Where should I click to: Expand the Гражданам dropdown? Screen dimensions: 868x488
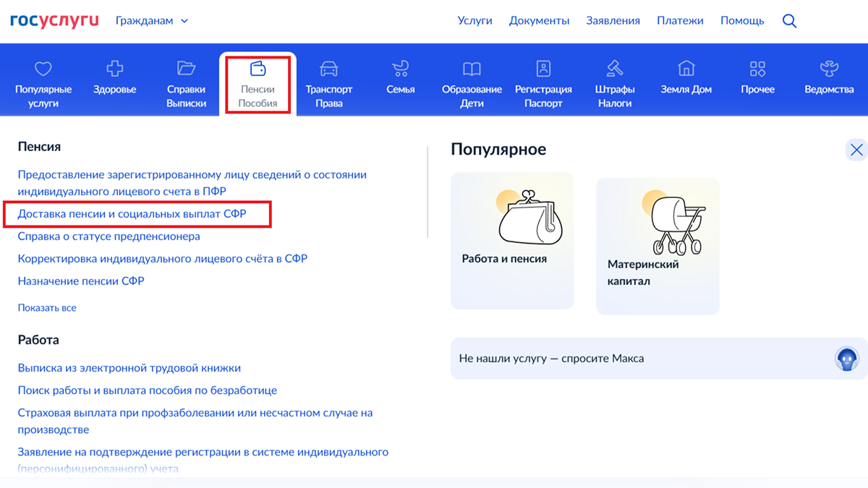151,21
